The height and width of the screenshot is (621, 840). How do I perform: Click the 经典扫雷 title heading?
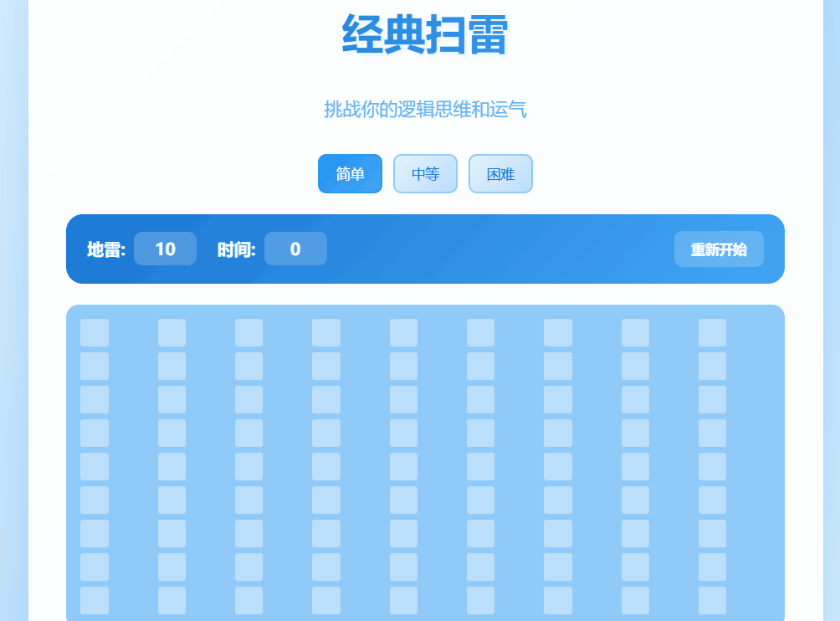pyautogui.click(x=425, y=35)
